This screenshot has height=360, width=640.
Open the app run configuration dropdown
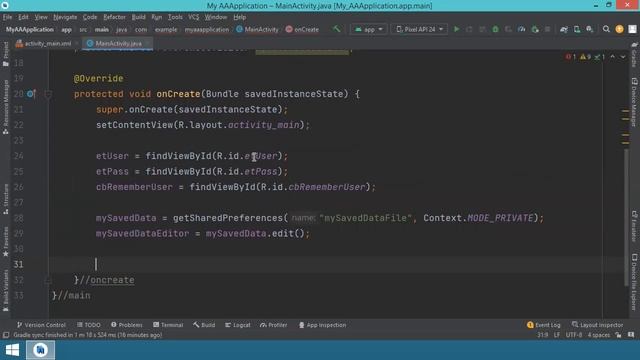[369, 29]
